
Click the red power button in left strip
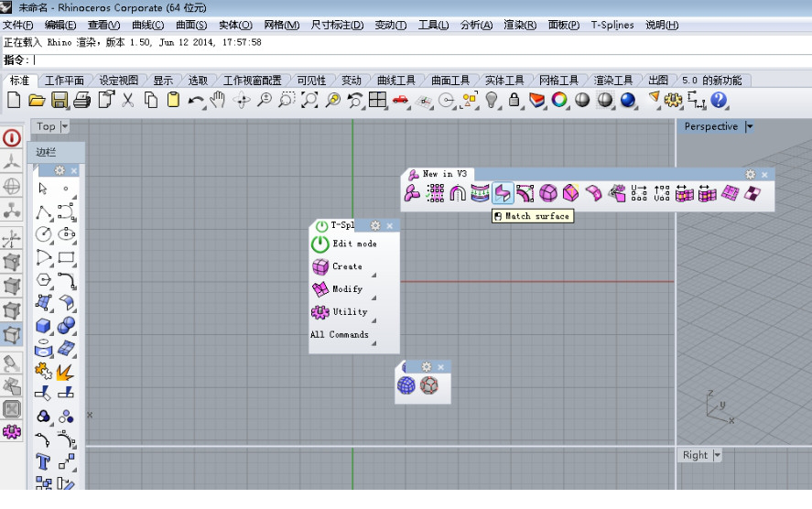[11, 138]
